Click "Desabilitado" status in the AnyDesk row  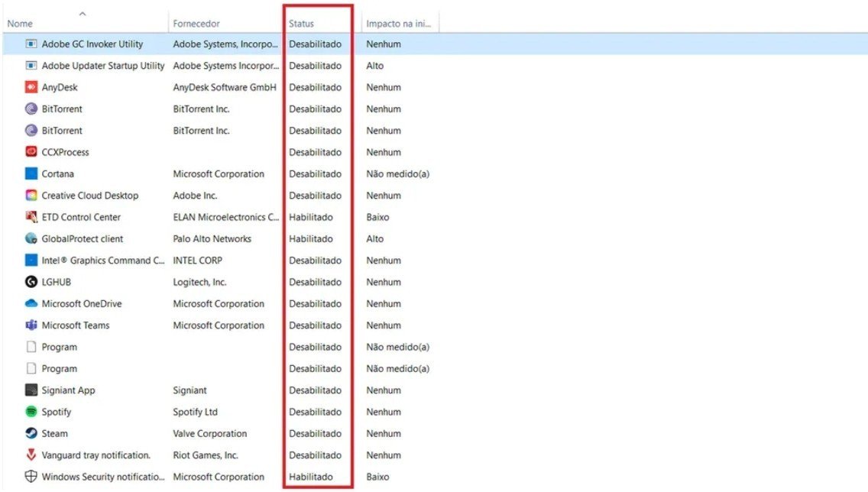[315, 87]
